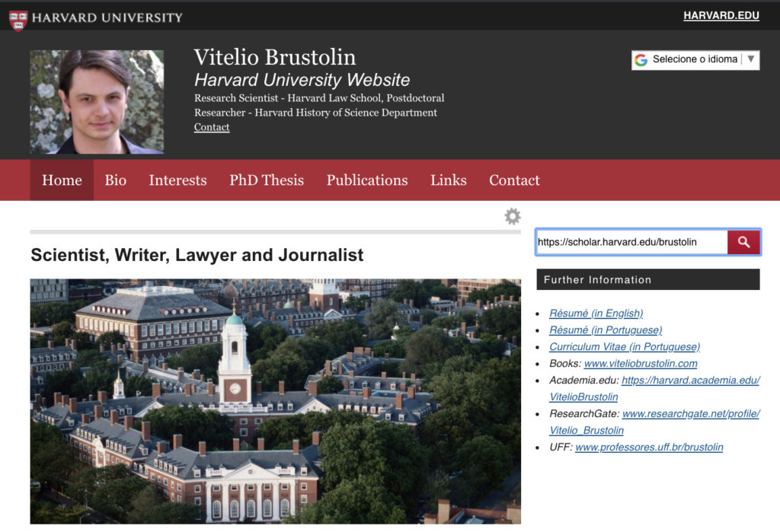Click the Harvard University Website subtitle

tap(302, 80)
